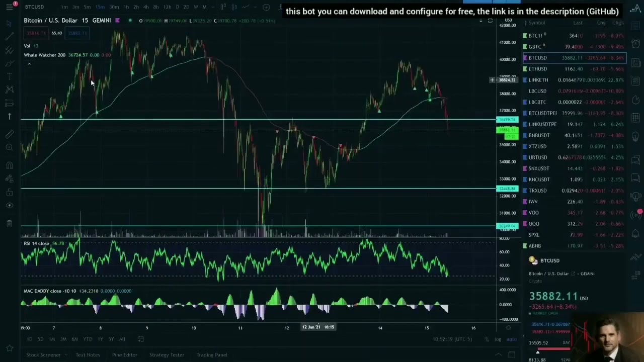Toggle the lock all drawings icon
Image resolution: width=644 pixels, height=362 pixels.
pos(9,192)
